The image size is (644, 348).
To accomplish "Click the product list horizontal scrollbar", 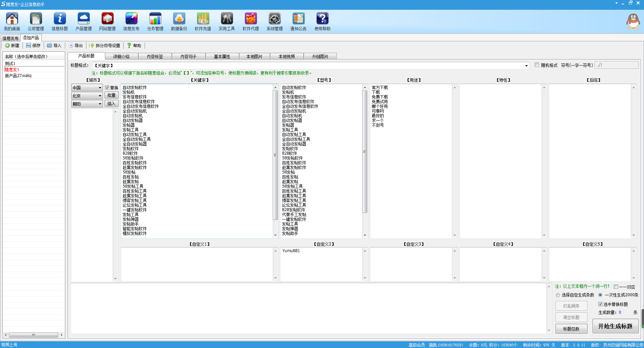I will coord(34,335).
